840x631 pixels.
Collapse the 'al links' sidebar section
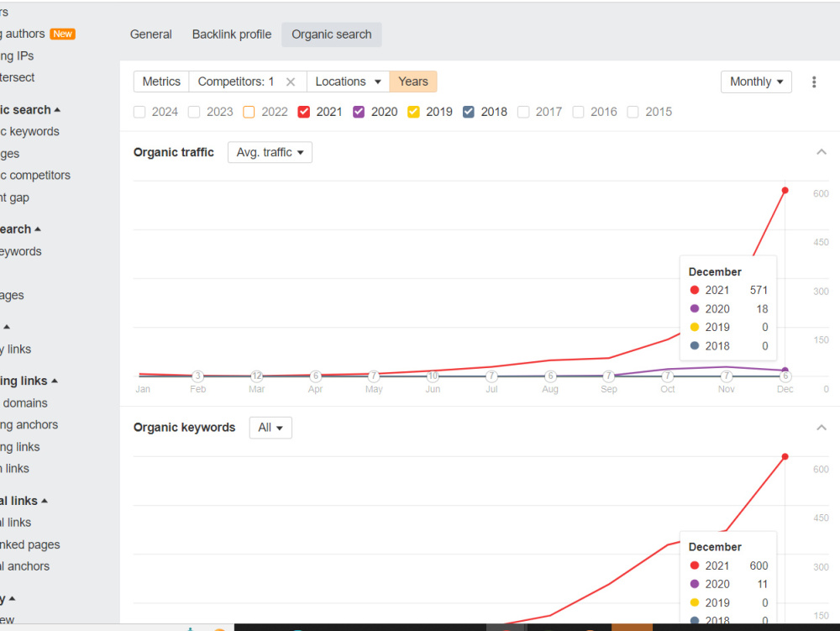pyautogui.click(x=24, y=501)
